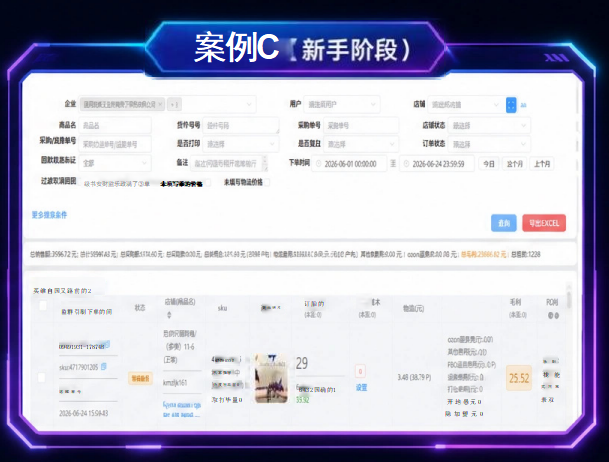Click the 今日 quick date button
This screenshot has width=609, height=462.
click(489, 164)
